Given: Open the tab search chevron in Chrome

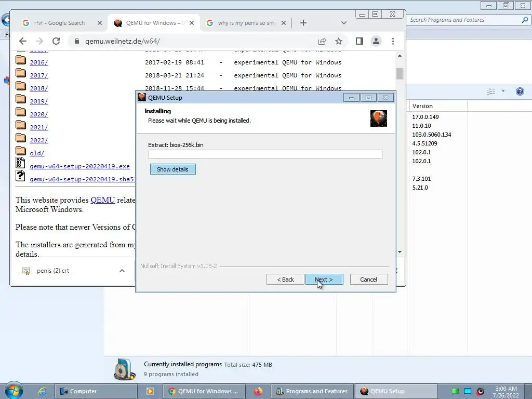Looking at the screenshot, I should (344, 23).
